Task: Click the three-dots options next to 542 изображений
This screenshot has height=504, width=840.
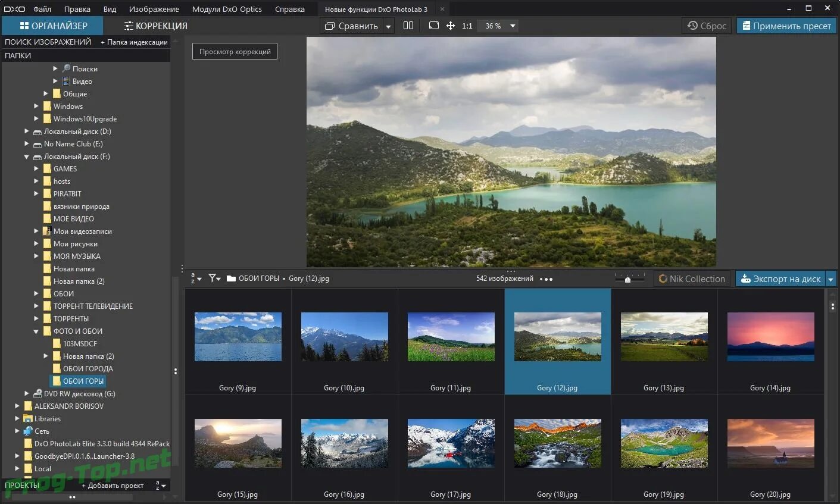Action: point(546,279)
